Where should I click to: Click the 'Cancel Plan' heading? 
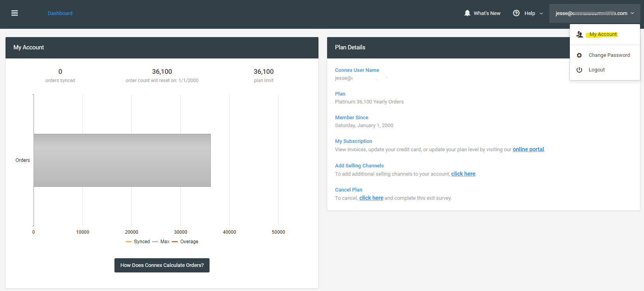tap(349, 190)
